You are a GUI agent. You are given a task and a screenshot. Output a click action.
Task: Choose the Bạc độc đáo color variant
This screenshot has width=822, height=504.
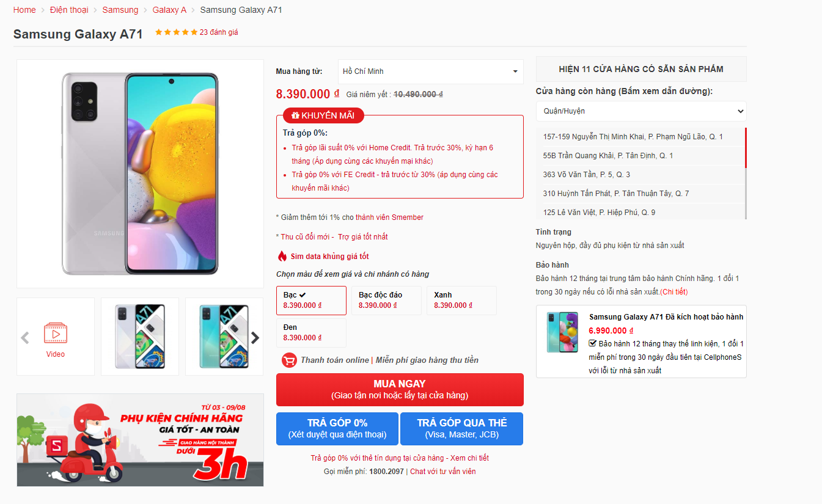pos(387,300)
